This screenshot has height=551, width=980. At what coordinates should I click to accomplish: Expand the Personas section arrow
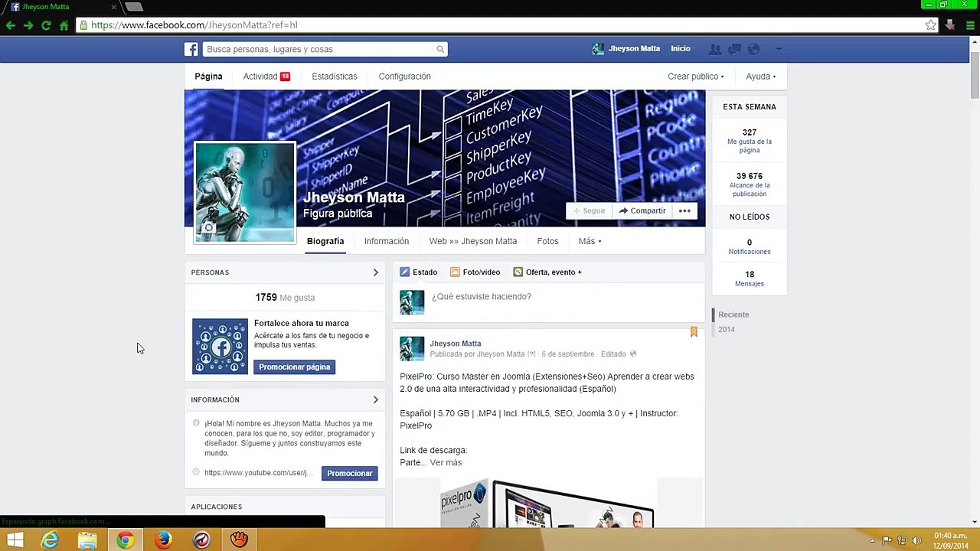click(x=375, y=272)
